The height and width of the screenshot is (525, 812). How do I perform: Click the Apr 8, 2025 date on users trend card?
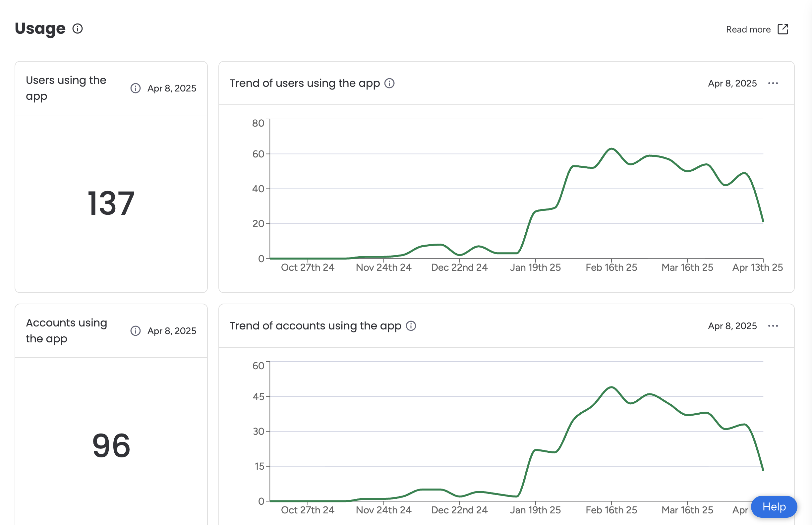tap(732, 84)
